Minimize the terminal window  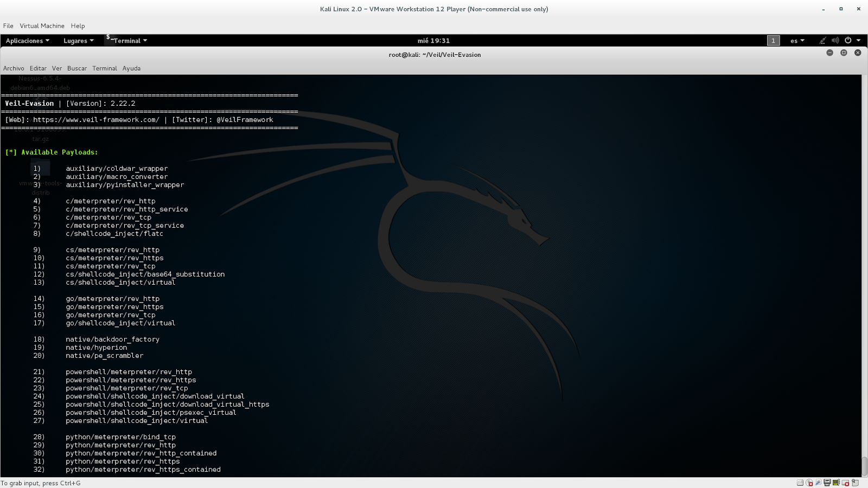pos(829,53)
